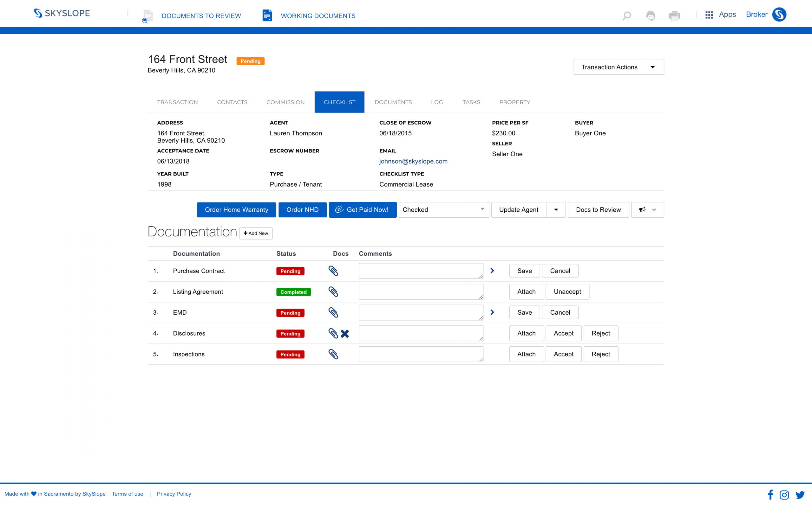Switch to the Documents tab
Viewport: 812px width, 507px height.
coord(393,102)
